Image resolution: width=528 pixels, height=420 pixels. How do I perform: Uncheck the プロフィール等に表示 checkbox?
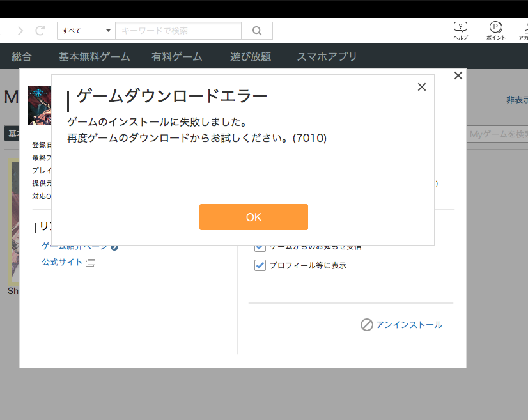tap(260, 265)
